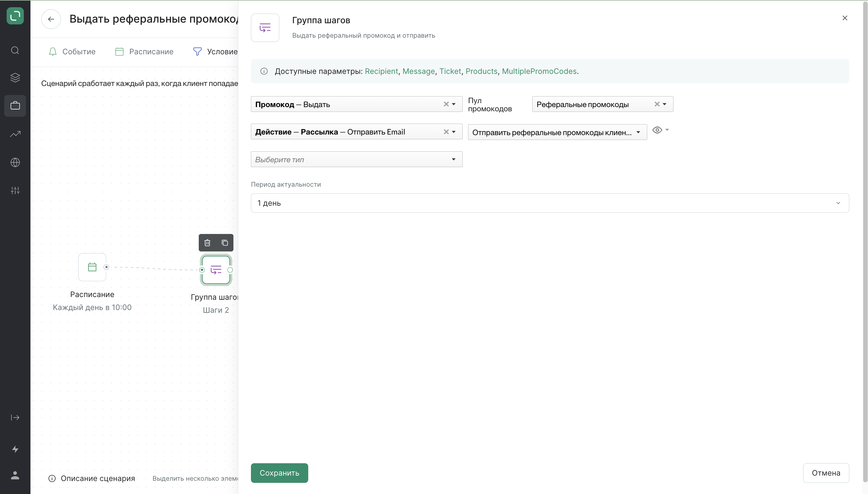Go back using the left arrow button

pos(51,19)
